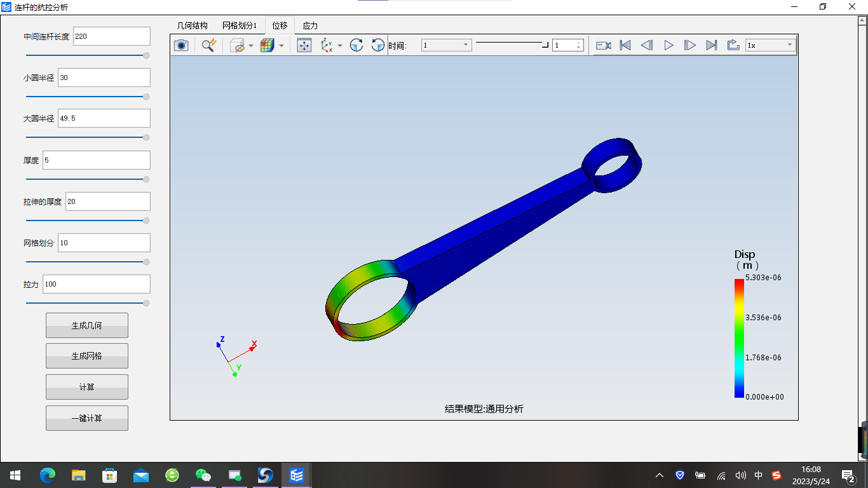868x488 pixels.
Task: Click the volume speaker tray icon
Action: 740,475
